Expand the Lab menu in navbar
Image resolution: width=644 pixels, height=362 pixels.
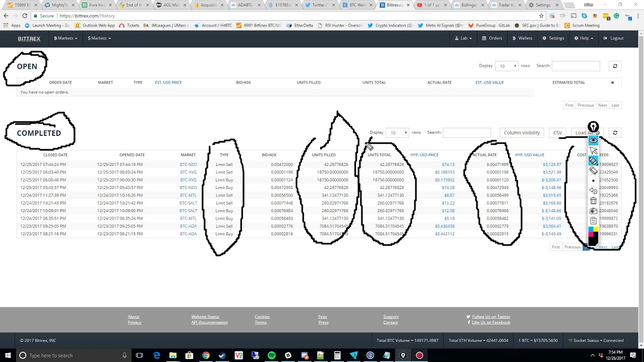pos(463,38)
